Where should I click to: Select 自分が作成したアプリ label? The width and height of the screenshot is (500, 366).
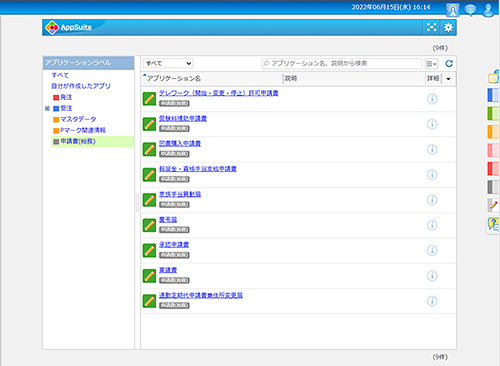coord(81,86)
